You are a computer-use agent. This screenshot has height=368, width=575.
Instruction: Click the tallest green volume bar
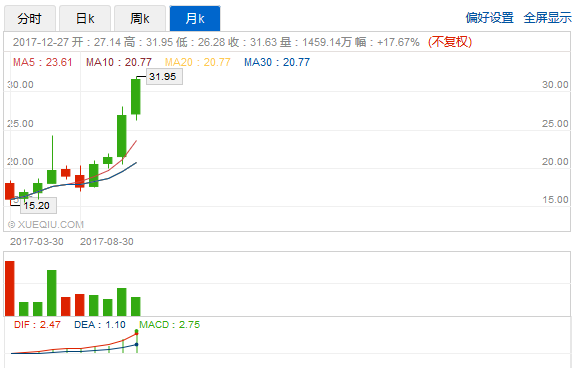52,293
